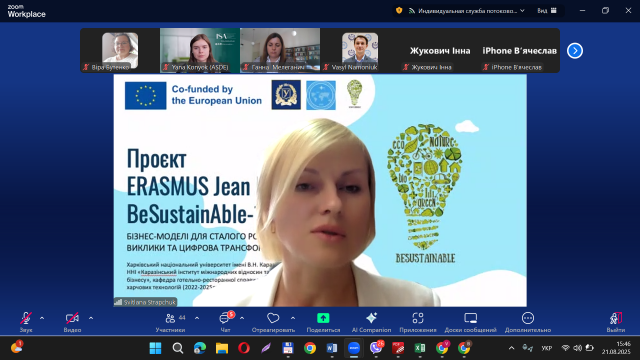Open Microsoft Word from the taskbar
This screenshot has width=640, height=360.
pyautogui.click(x=331, y=348)
